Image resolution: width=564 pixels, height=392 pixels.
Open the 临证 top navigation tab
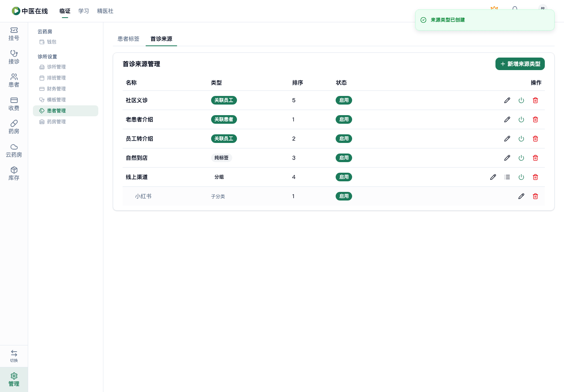[x=65, y=11]
